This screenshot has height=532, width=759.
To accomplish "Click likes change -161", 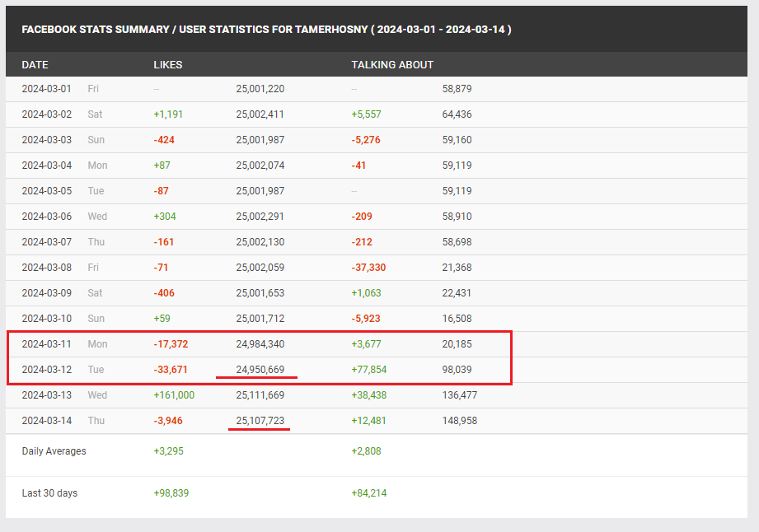I will pyautogui.click(x=163, y=242).
